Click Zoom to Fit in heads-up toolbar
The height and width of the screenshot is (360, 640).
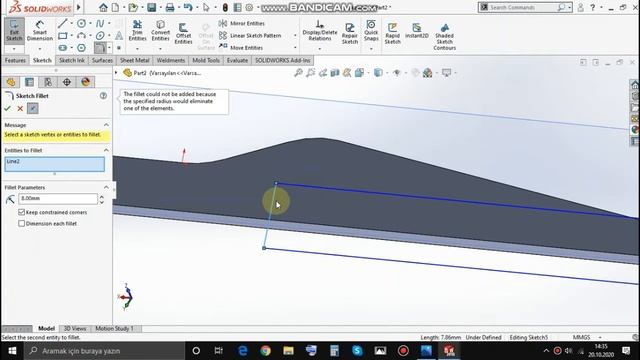(x=298, y=73)
